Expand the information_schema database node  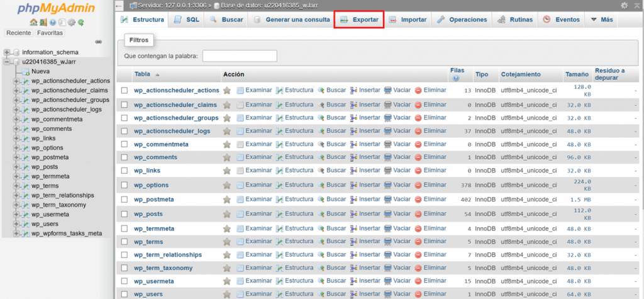[6, 52]
